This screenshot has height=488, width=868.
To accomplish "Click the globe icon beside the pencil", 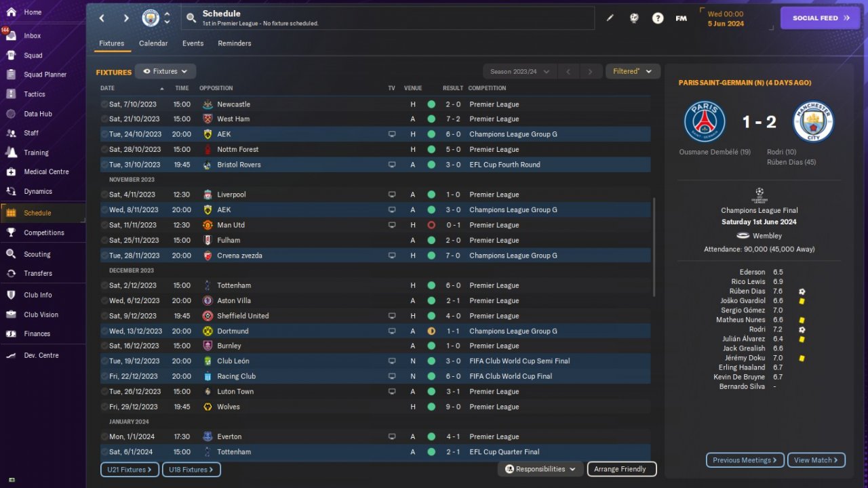I will point(634,18).
